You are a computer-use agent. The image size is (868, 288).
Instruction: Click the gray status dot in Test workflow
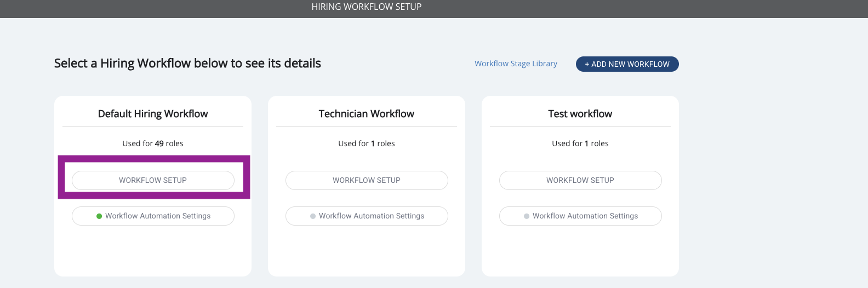click(527, 216)
